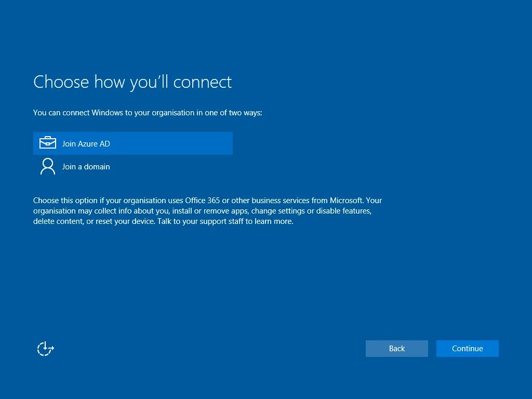
Task: Click the 'Choose how you'll connect' heading
Action: [x=132, y=82]
